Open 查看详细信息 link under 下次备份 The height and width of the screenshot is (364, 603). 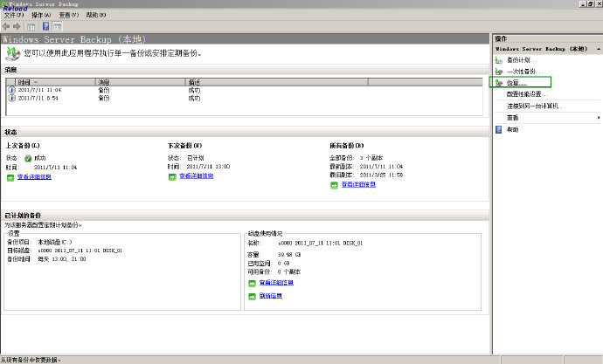[x=197, y=175]
